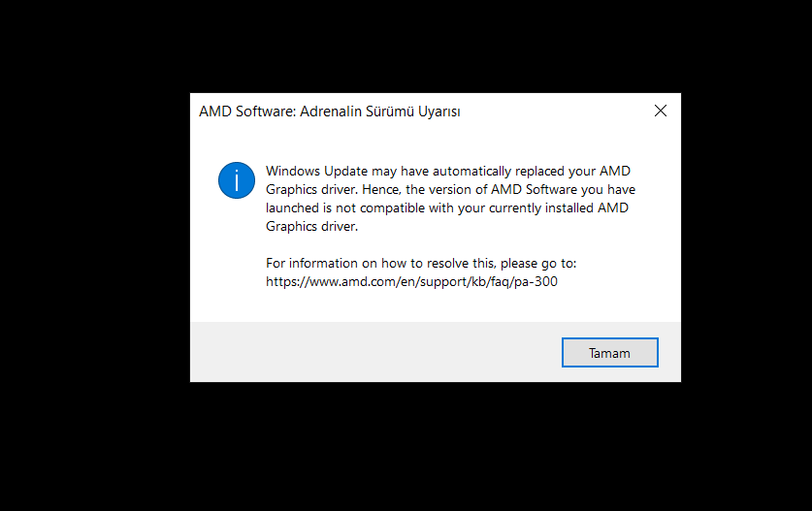Click the Tamam button to dismiss the warning

[x=609, y=353]
